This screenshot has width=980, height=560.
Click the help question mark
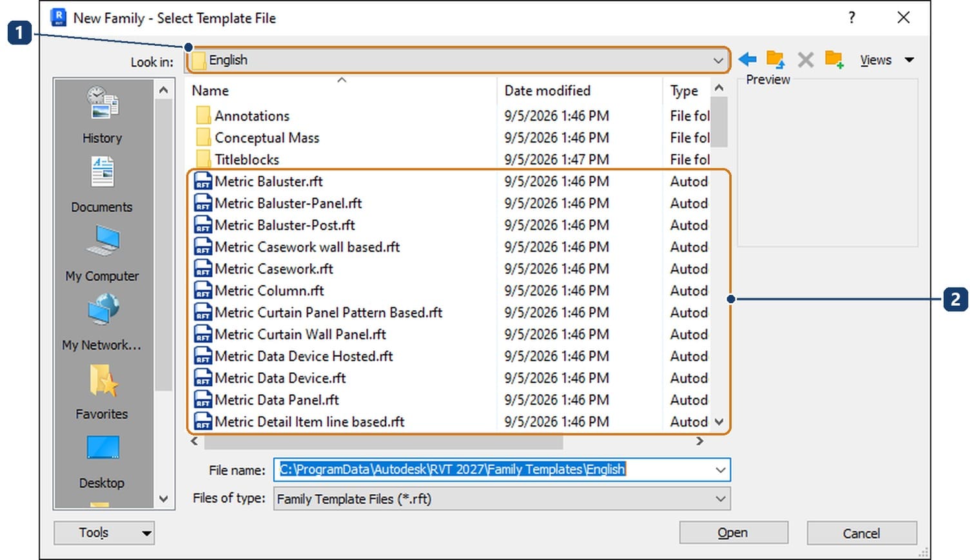(852, 17)
